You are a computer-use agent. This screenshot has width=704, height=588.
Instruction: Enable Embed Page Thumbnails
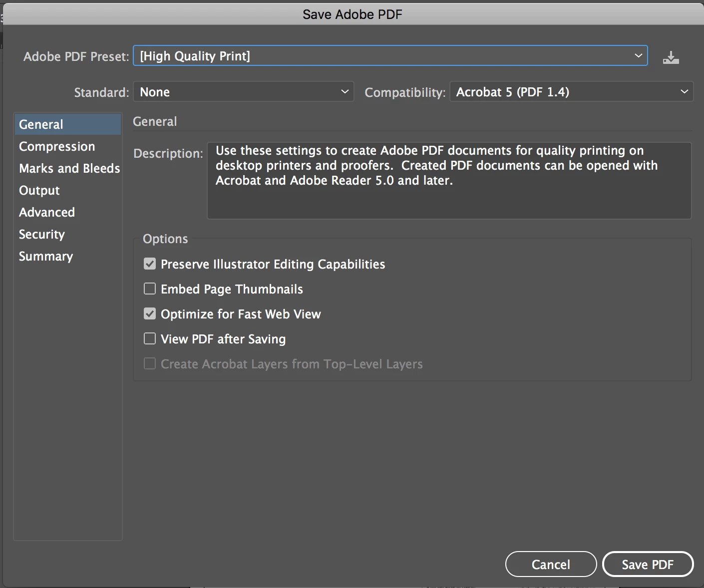(x=150, y=289)
